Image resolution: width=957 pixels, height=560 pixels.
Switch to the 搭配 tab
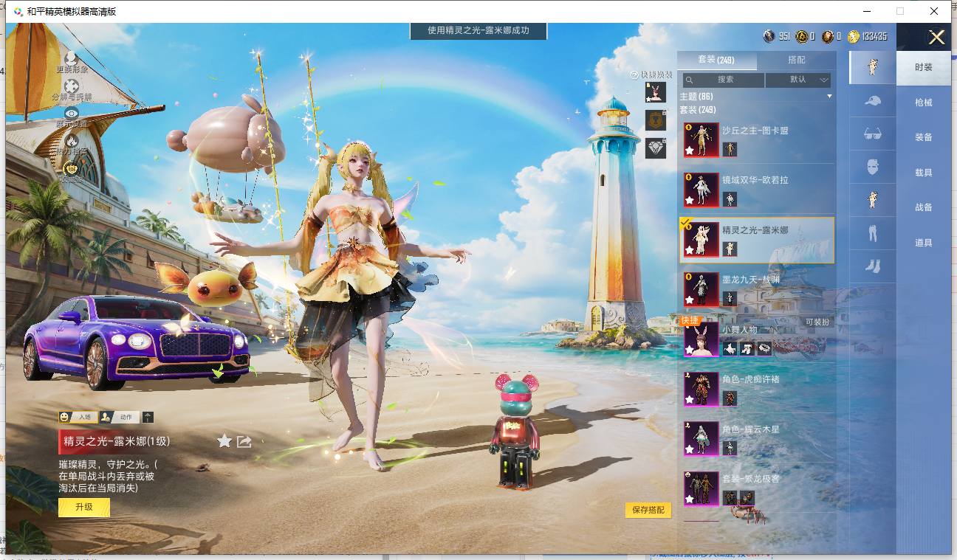pos(797,61)
